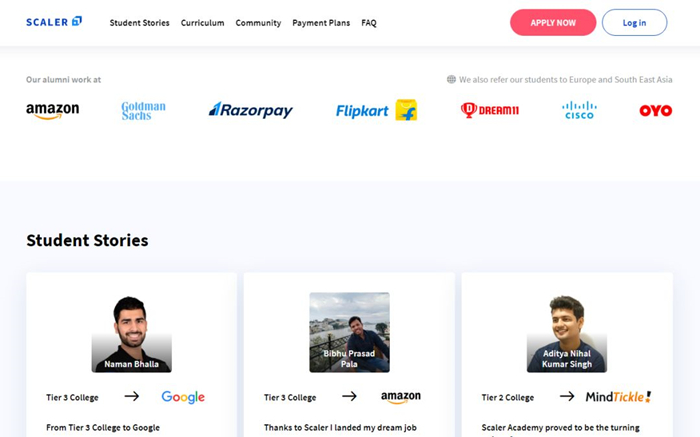Click the globe icon beside referral text

(451, 79)
